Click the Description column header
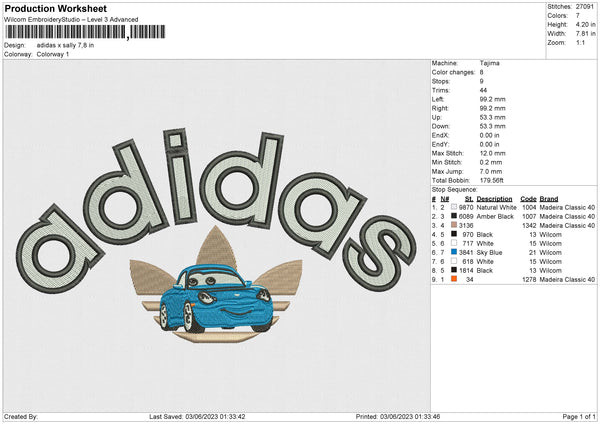Screen dimensions: 600x424 click(494, 199)
